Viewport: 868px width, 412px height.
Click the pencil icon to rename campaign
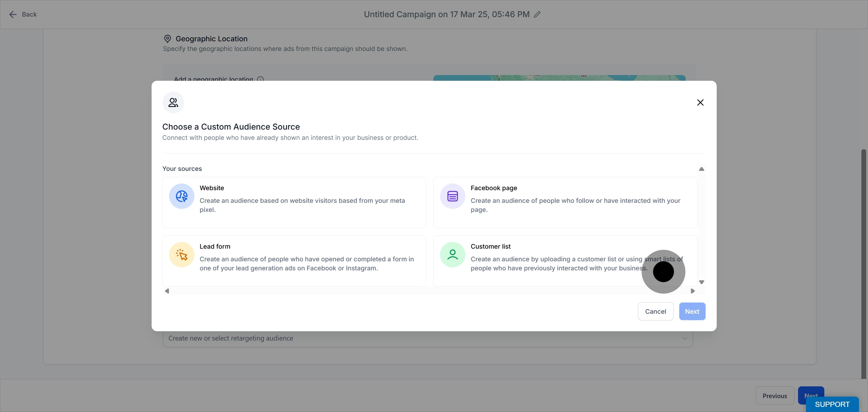pyautogui.click(x=537, y=14)
